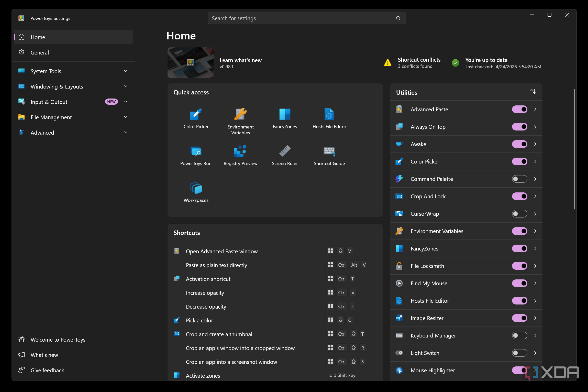The height and width of the screenshot is (392, 588).
Task: Toggle Awake off
Action: coord(519,144)
